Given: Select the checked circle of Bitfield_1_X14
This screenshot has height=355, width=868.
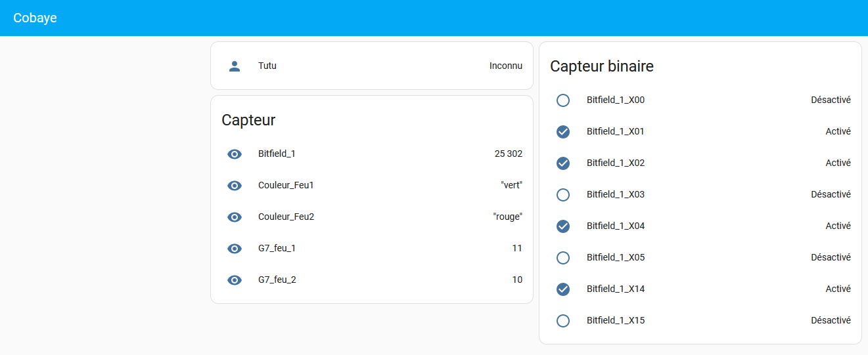Looking at the screenshot, I should point(563,289).
